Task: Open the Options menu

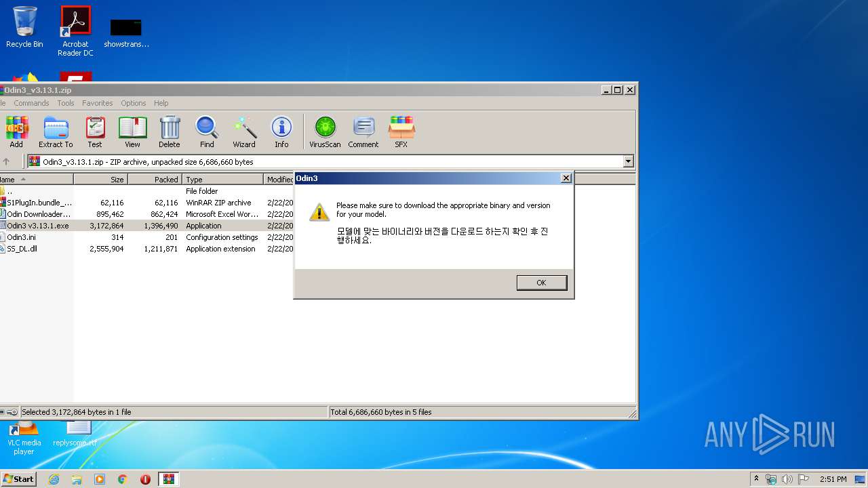Action: [134, 103]
